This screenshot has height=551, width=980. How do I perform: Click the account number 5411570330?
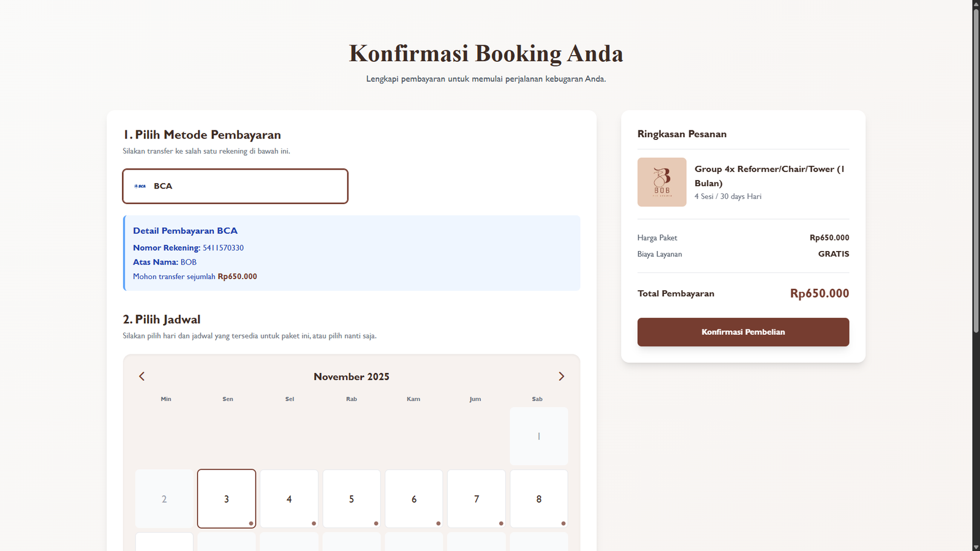[x=223, y=248]
